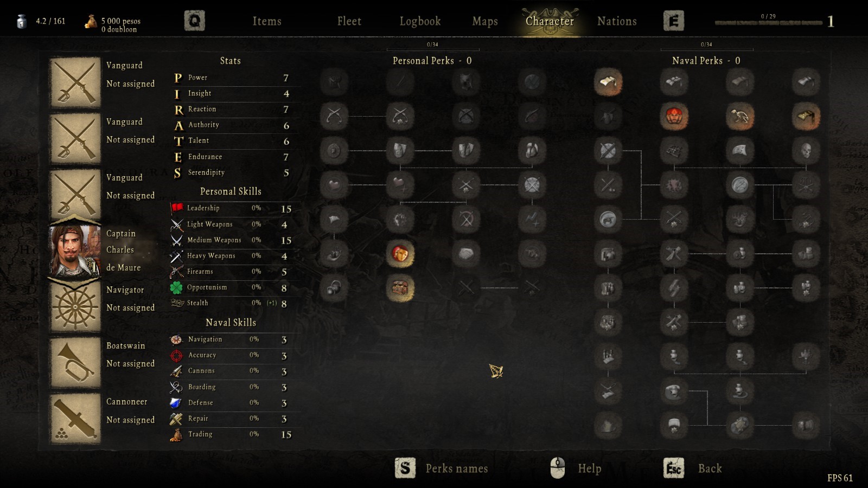Open the Boatswain horn officer slot
The image size is (868, 488).
(75, 362)
